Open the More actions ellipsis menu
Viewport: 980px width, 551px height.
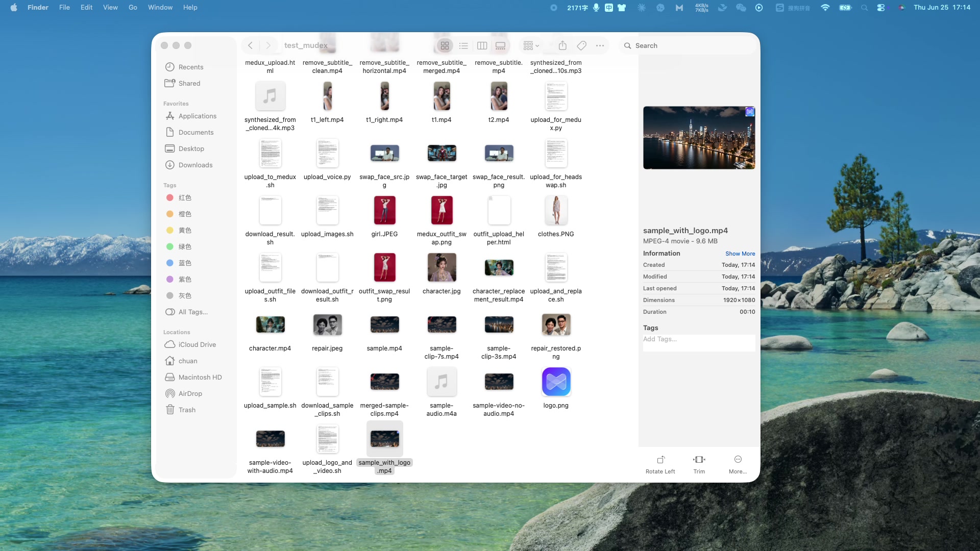coord(600,46)
